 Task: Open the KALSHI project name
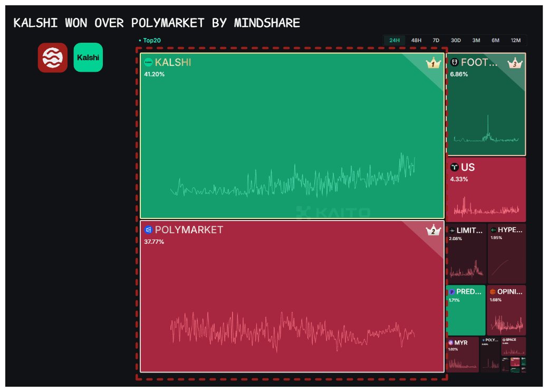173,62
